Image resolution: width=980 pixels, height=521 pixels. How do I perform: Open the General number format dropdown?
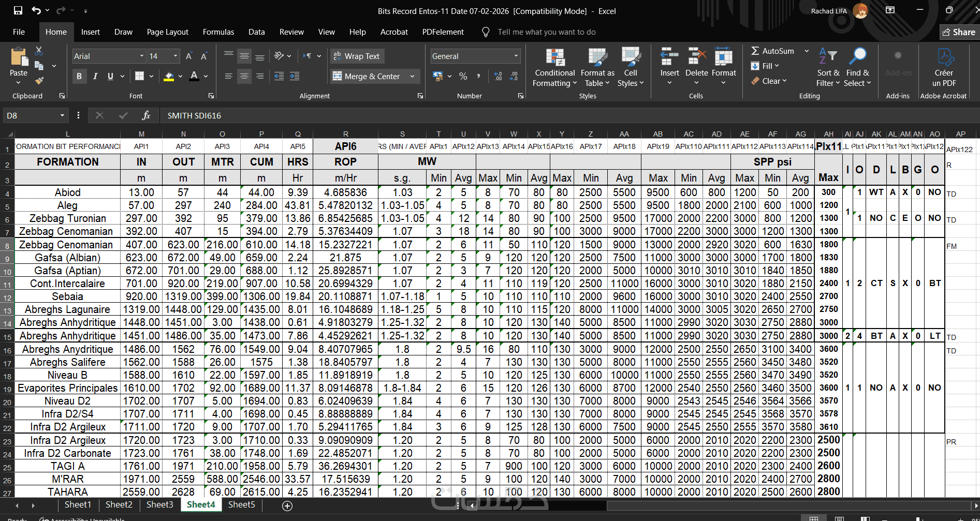click(516, 56)
